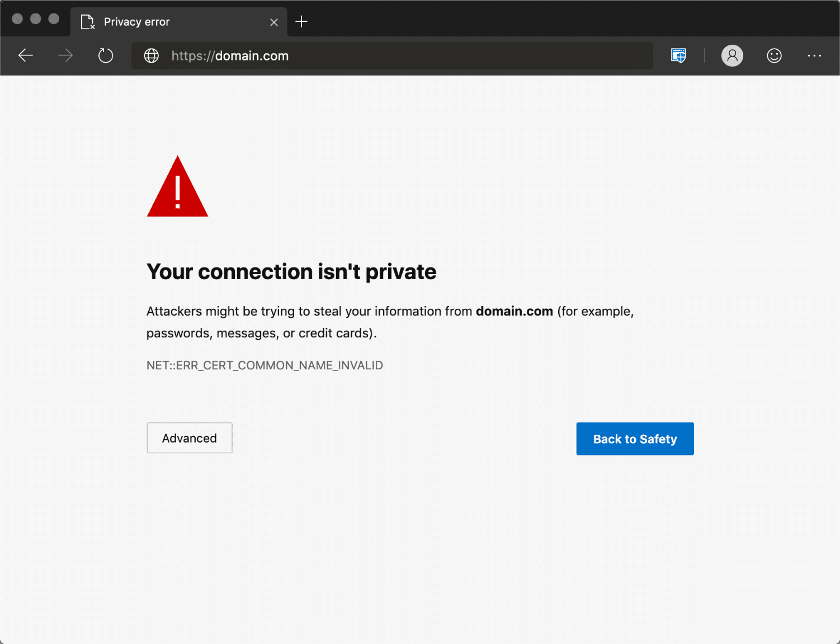Select the ERR_CERT_COMMON_NAME_INVALID error code
The height and width of the screenshot is (644, 840).
[265, 365]
